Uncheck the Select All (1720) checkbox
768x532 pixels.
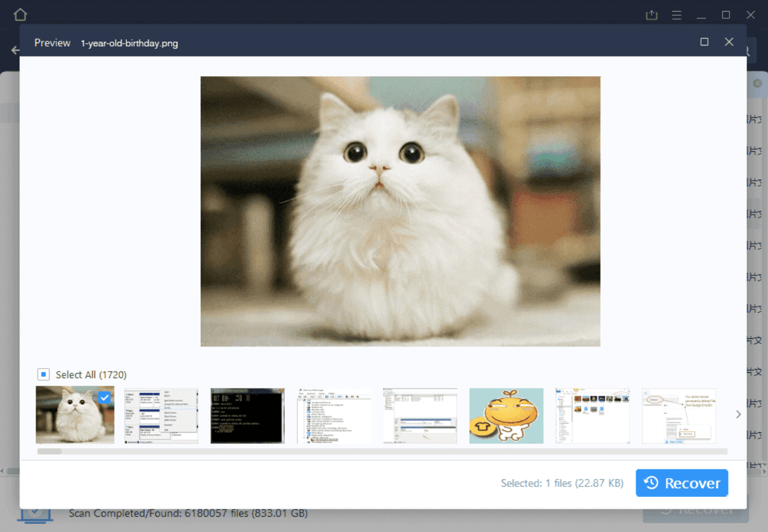click(43, 374)
